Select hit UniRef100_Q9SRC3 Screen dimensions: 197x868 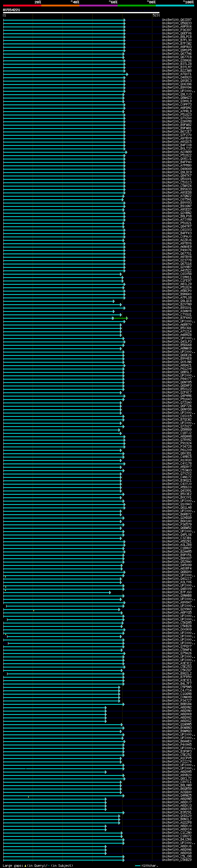point(177,81)
